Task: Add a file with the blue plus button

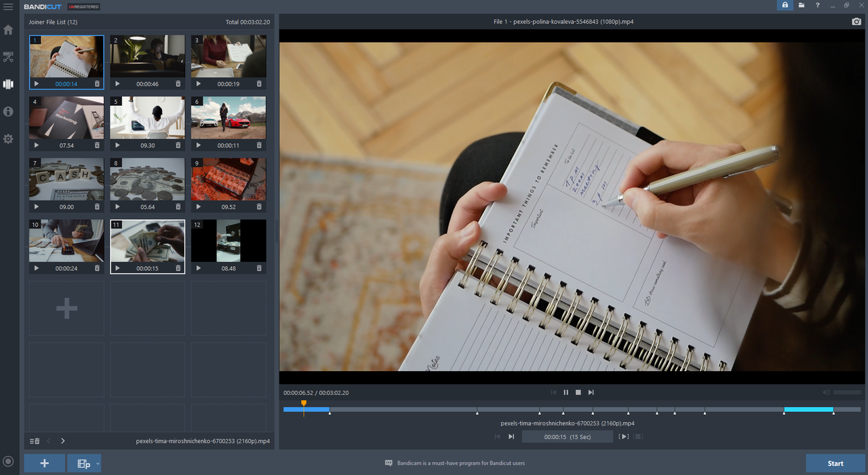Action: (x=45, y=463)
